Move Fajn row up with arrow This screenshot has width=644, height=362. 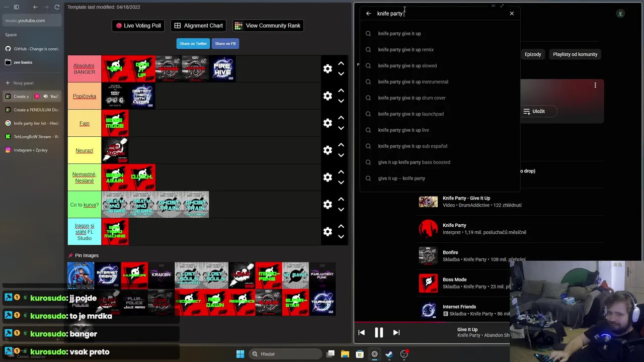[x=341, y=118]
